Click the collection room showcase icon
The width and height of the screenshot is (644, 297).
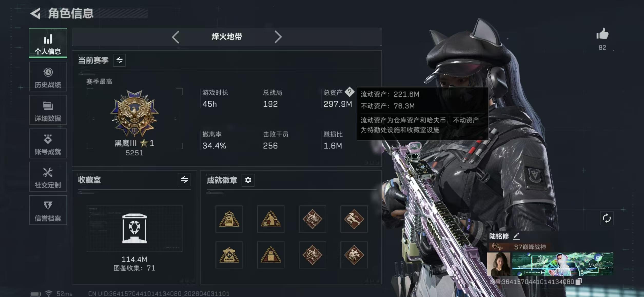point(134,228)
